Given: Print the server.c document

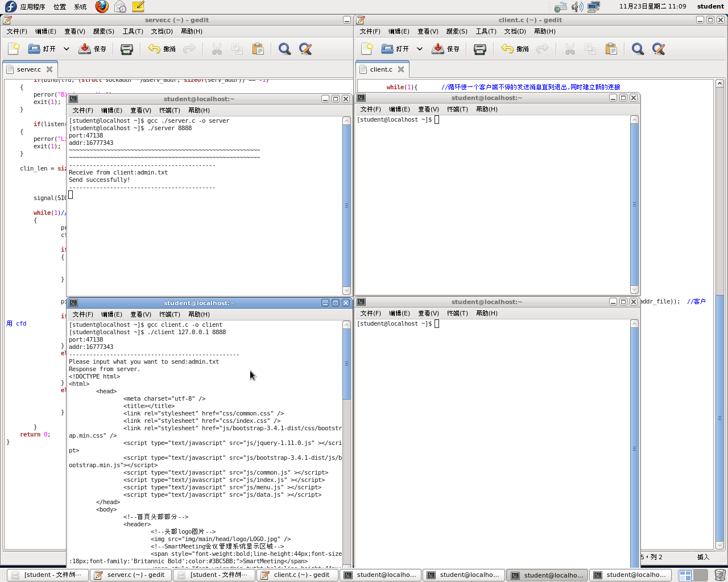Looking at the screenshot, I should (127, 49).
